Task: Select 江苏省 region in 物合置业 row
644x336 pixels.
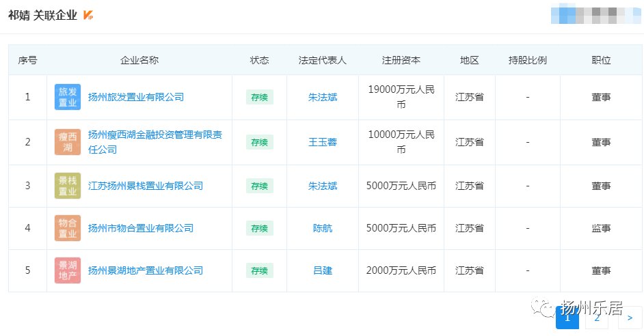Action: point(469,228)
